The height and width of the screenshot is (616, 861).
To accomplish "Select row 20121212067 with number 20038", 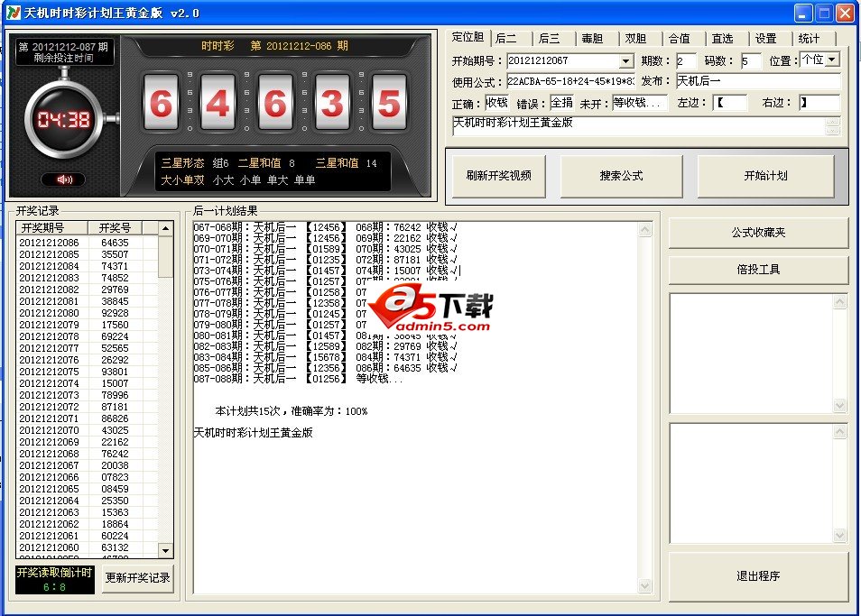I will (87, 465).
